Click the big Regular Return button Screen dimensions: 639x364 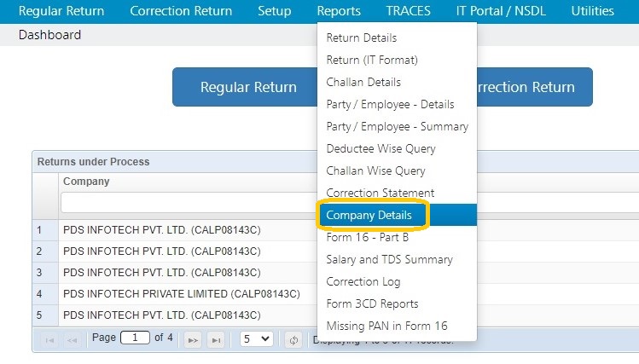coord(248,87)
